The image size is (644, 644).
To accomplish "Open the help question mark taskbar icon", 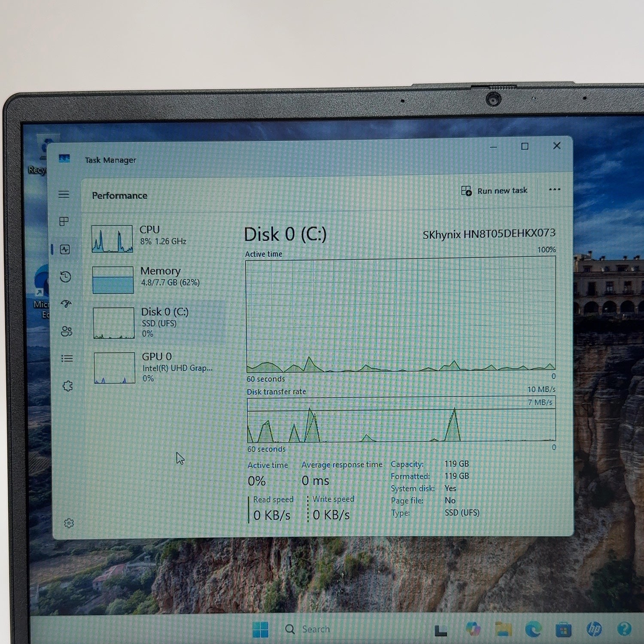I will click(624, 629).
